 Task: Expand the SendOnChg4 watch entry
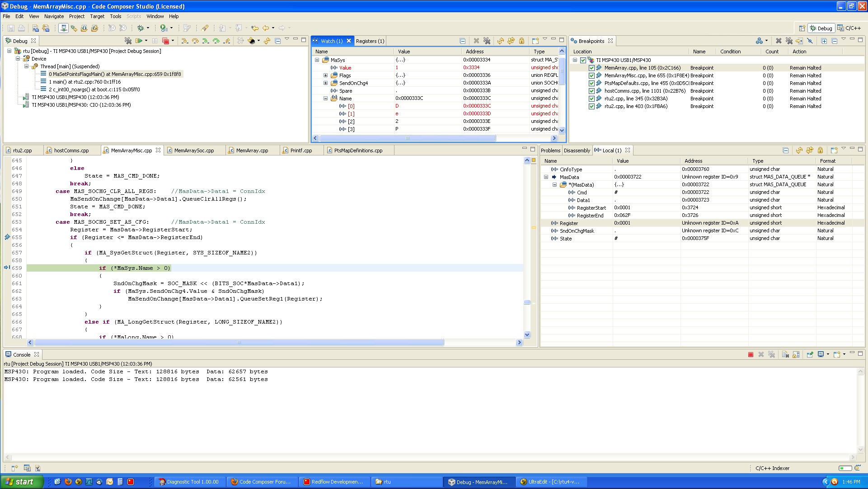pos(325,83)
